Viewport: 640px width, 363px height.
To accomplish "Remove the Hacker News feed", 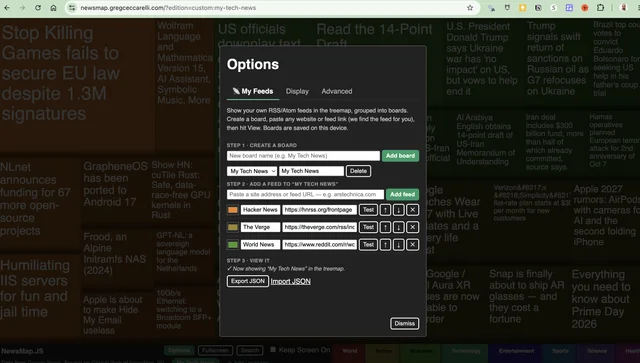I will point(413,210).
